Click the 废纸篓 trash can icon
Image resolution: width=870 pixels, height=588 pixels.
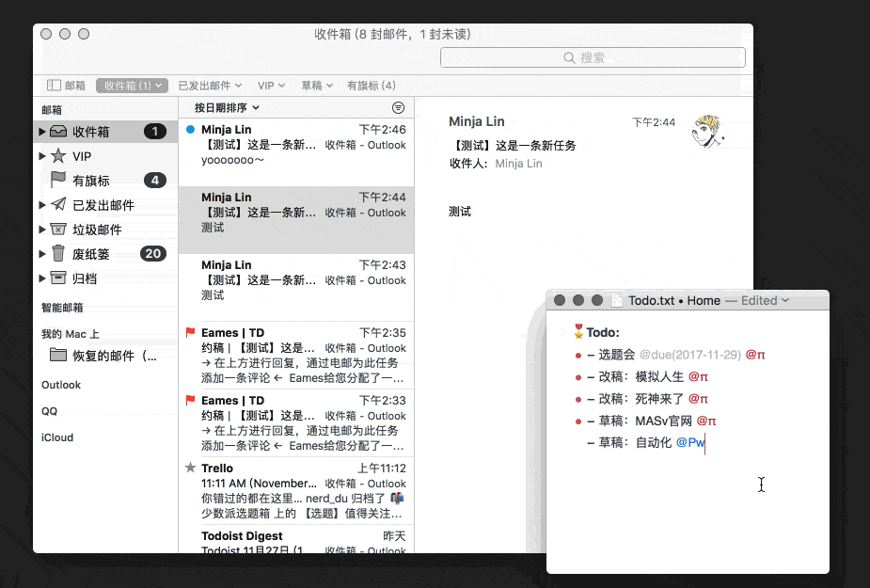coord(58,253)
